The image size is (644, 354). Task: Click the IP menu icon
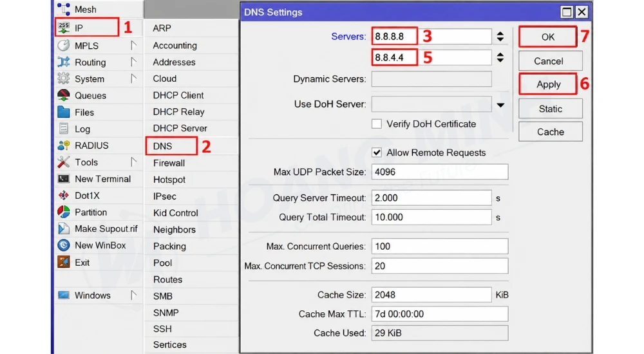pyautogui.click(x=64, y=28)
